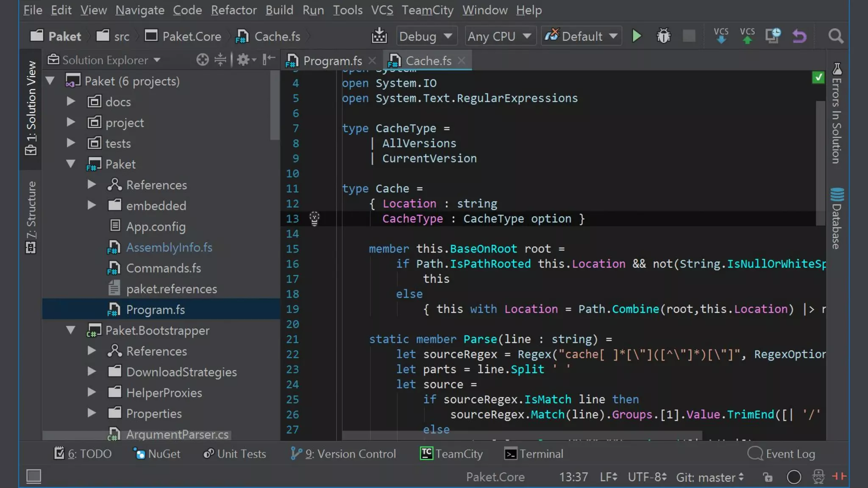Toggle tool window bars at the bottom-left corner

33,476
